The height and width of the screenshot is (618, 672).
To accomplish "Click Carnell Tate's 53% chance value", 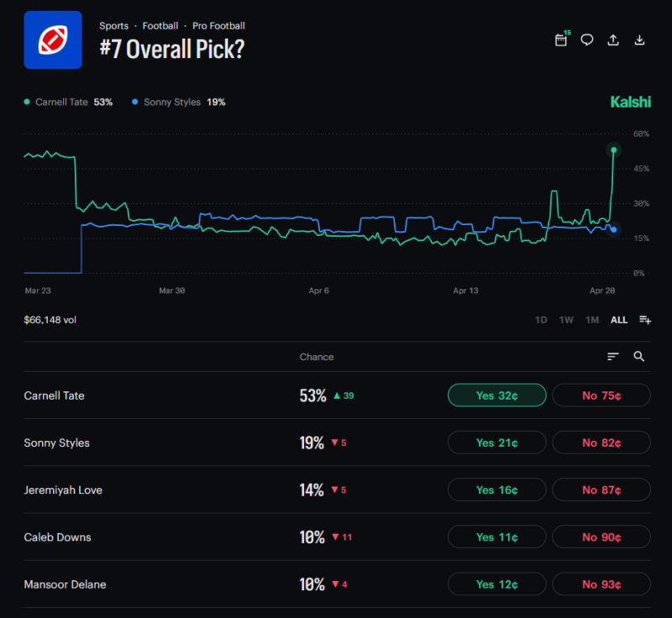I will point(312,395).
